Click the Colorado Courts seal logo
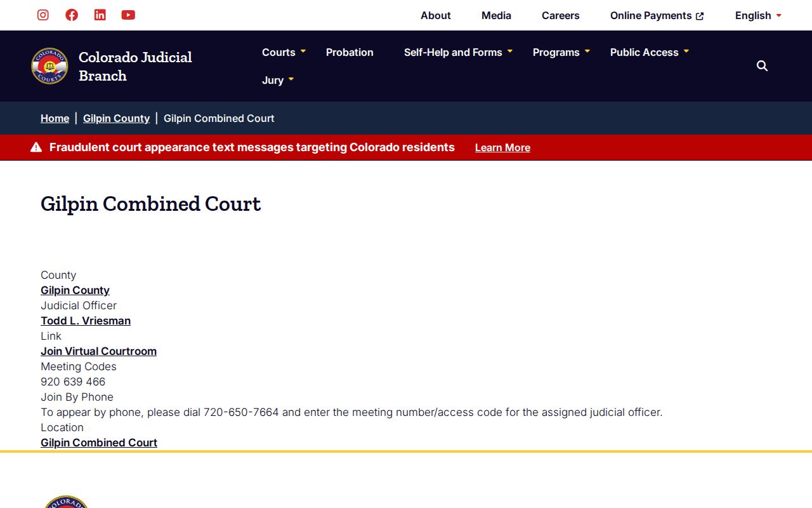The width and height of the screenshot is (812, 508). pyautogui.click(x=49, y=66)
